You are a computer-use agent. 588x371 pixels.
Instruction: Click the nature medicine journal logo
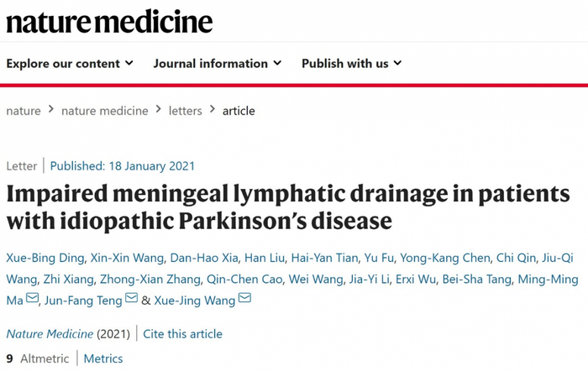pos(109,20)
